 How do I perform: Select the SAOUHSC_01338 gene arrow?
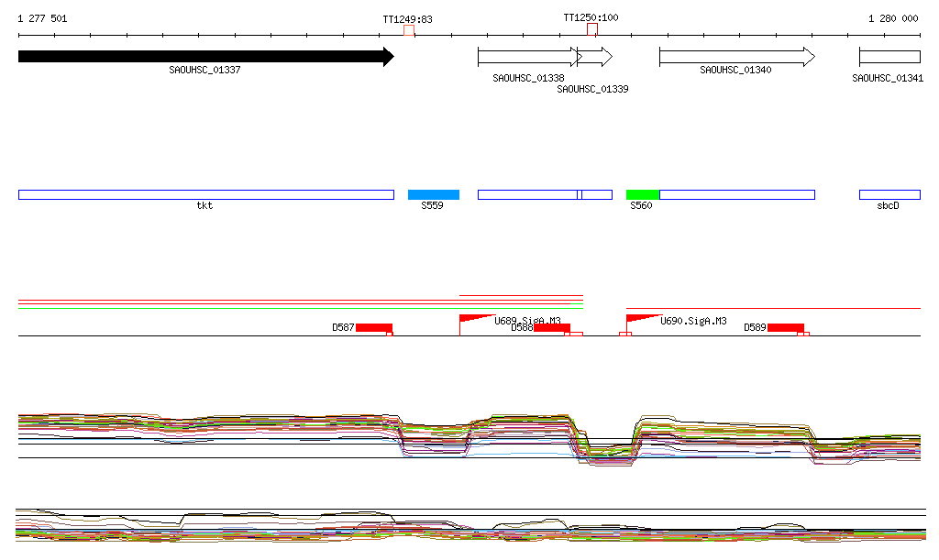click(526, 57)
